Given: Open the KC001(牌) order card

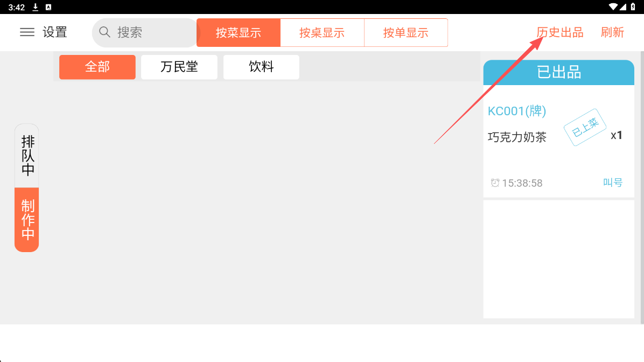Looking at the screenshot, I should (558, 141).
